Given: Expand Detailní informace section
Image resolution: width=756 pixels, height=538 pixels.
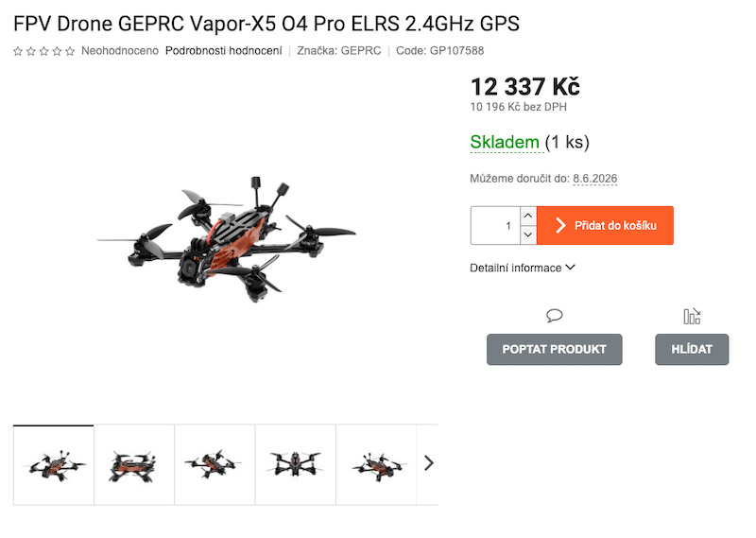Looking at the screenshot, I should [523, 268].
